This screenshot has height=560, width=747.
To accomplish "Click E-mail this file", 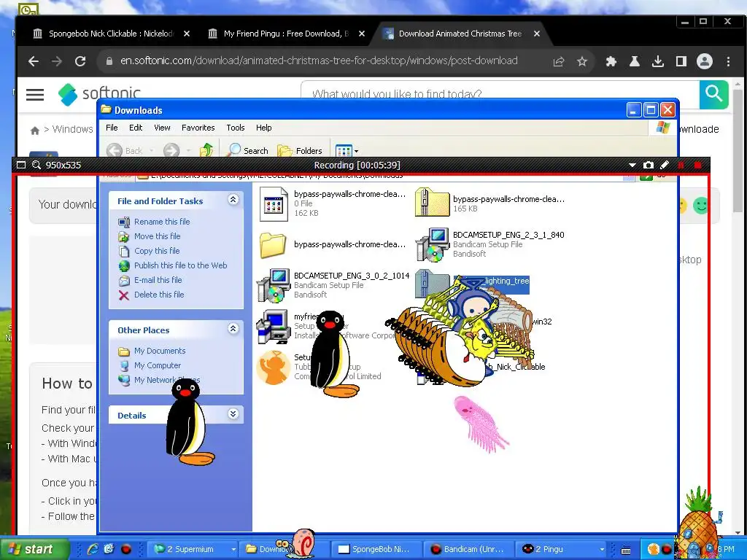I will click(158, 280).
